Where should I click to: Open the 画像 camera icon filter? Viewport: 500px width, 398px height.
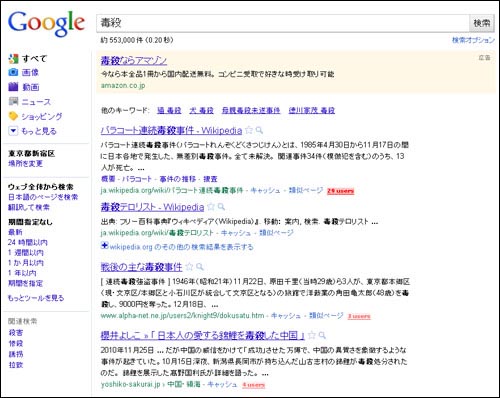tap(13, 72)
